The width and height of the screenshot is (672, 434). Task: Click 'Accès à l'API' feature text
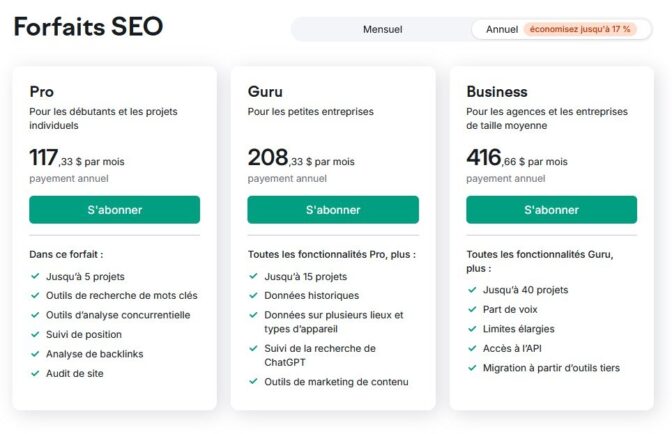512,348
